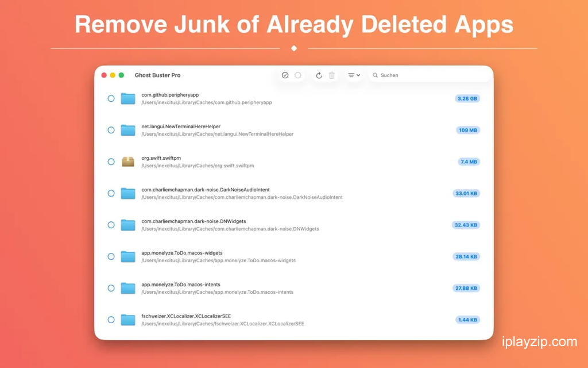Click the 3.26 GB size badge
The width and height of the screenshot is (588, 368).
coord(467,98)
